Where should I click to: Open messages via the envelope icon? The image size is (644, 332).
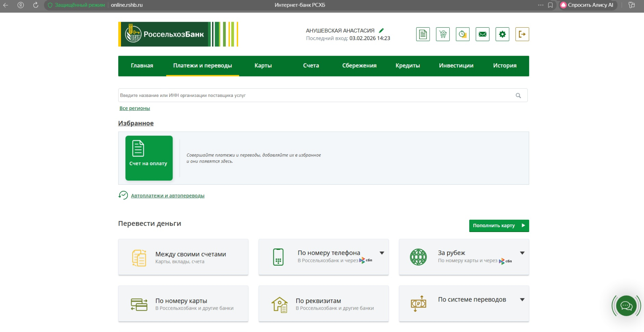[x=482, y=34]
